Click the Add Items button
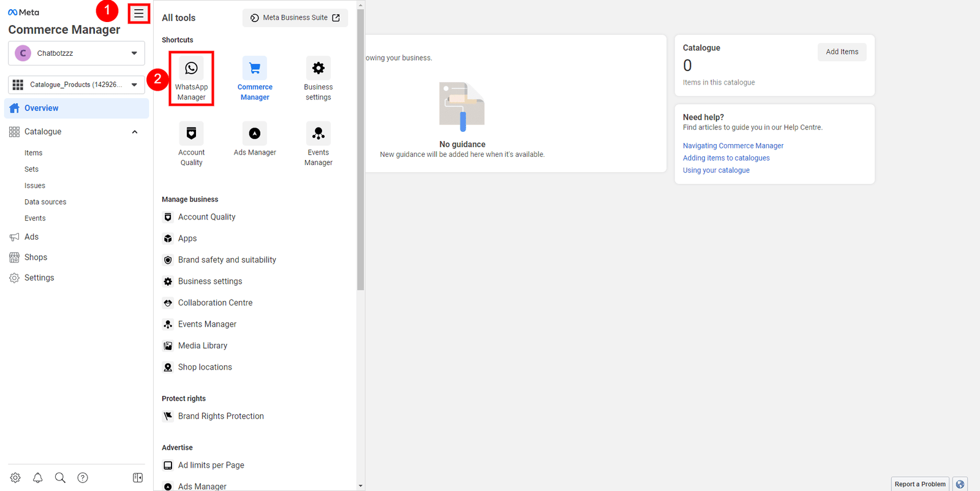Screen dimensions: 980x491 click(x=842, y=52)
